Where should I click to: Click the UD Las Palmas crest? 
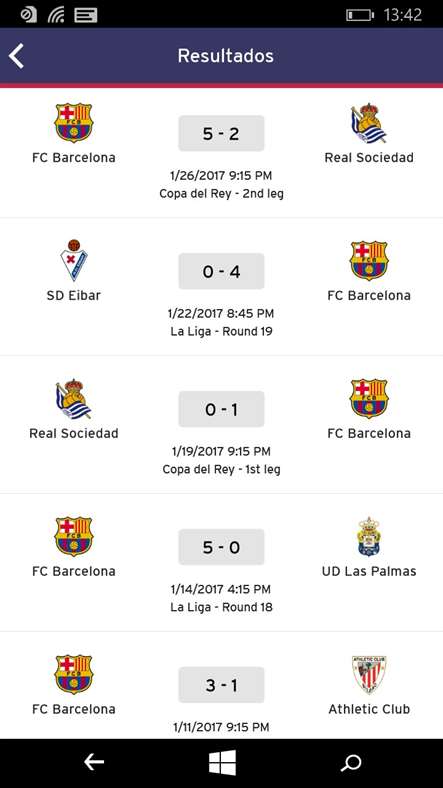369,537
